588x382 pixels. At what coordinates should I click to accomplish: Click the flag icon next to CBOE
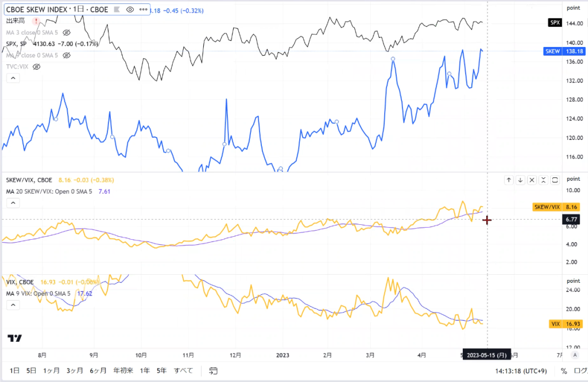[117, 10]
